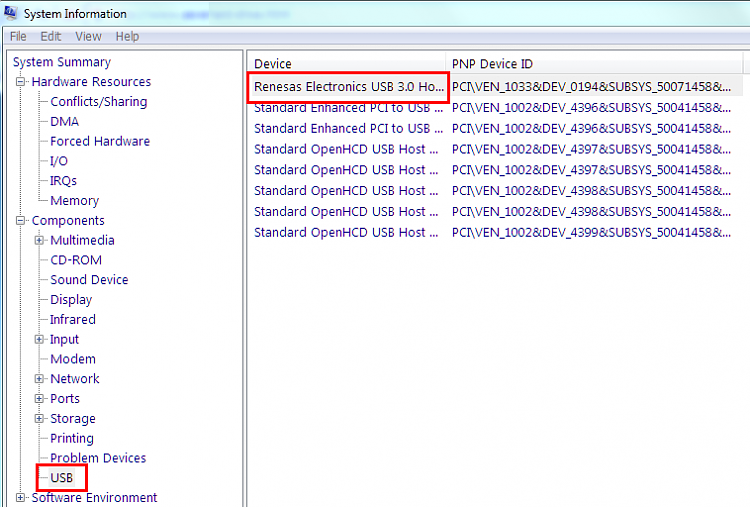Select Printing tree item
The width and height of the screenshot is (750, 507).
coord(72,438)
